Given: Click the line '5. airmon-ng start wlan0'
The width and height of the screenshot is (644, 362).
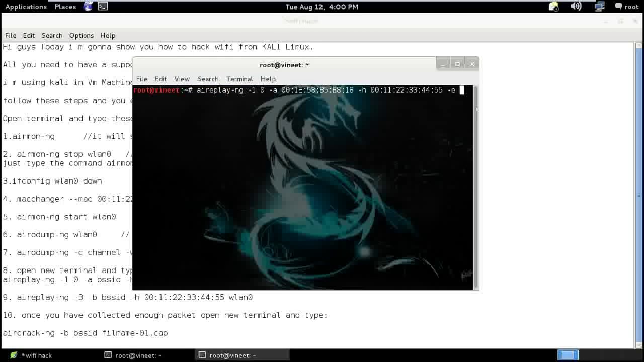Looking at the screenshot, I should [x=59, y=217].
